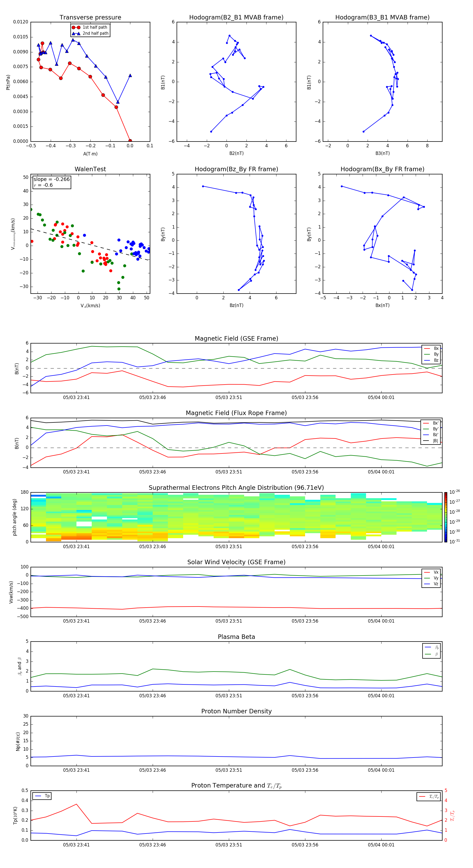The height and width of the screenshot is (868, 473).
Task: Click the "Proton Temperature and Te/Tp" title
Action: click(x=236, y=786)
